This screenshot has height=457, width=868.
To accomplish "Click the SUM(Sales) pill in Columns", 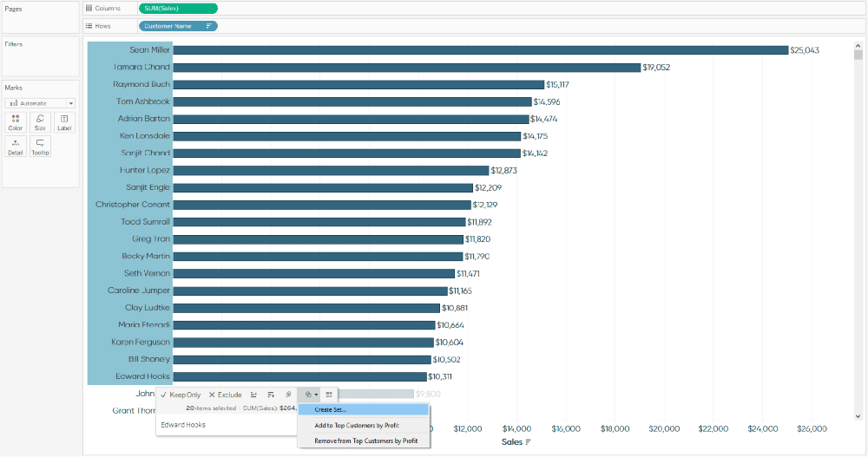I will click(177, 8).
